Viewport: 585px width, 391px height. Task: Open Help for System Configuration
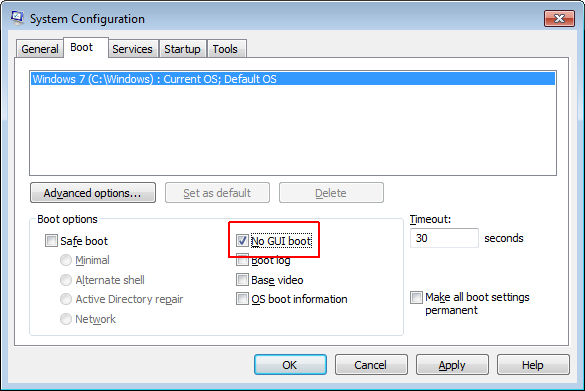pos(533,365)
